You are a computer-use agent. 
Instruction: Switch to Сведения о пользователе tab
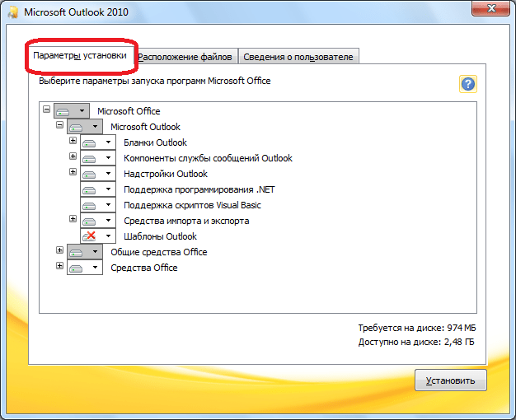coord(298,57)
